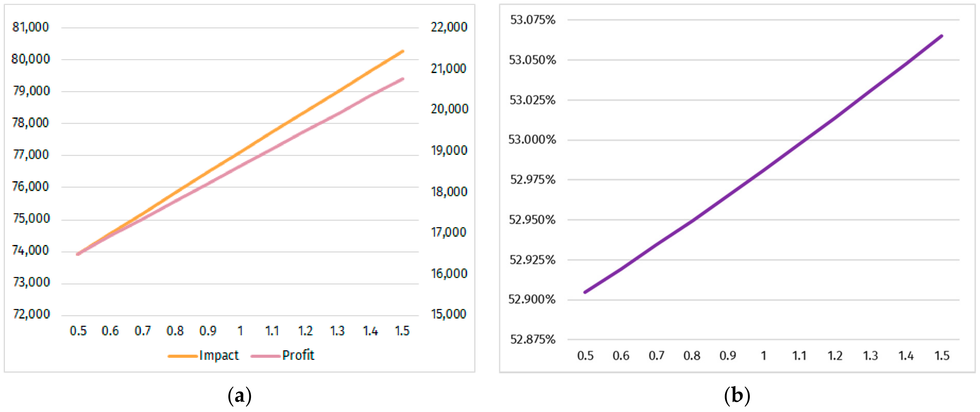Click the upper end of the pink Profit line

point(403,79)
